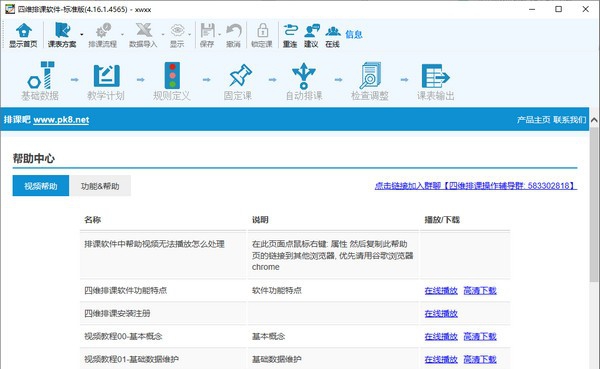The width and height of the screenshot is (600, 369).
Task: Click 高清下载 for 视频教程00-基本概念
Action: click(x=480, y=336)
